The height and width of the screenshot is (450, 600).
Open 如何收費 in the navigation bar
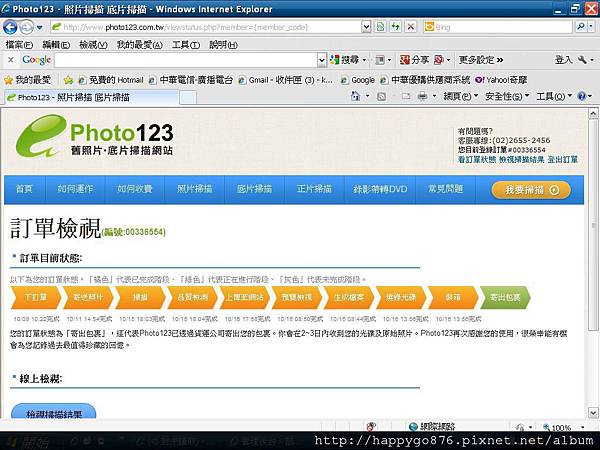coord(135,189)
